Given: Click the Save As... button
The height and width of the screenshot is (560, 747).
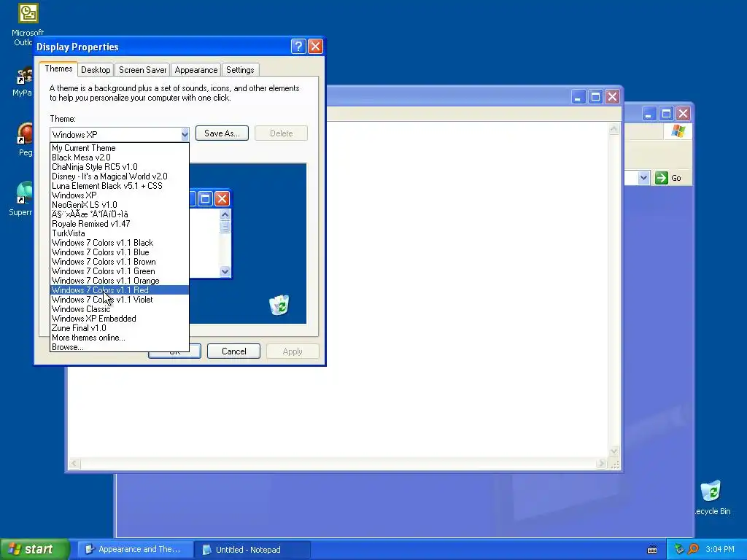Looking at the screenshot, I should pyautogui.click(x=222, y=133).
